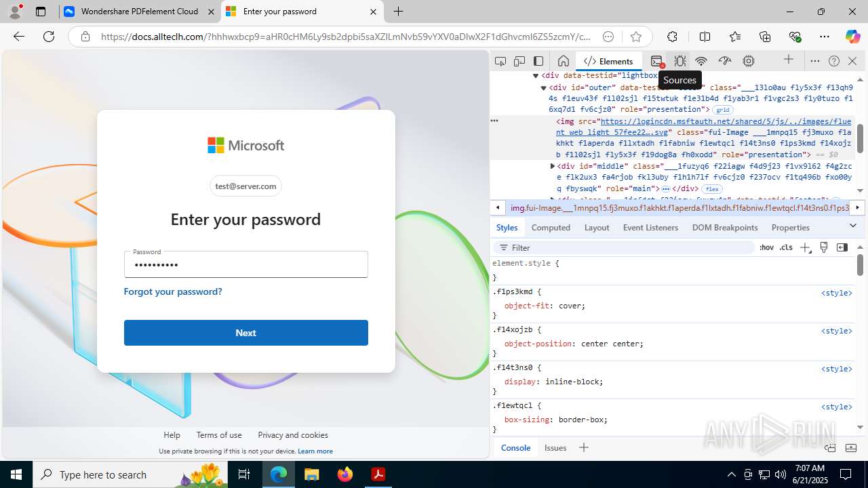Toggle device emulation in DevTools
Screen dimensions: 868x488
pos(519,61)
